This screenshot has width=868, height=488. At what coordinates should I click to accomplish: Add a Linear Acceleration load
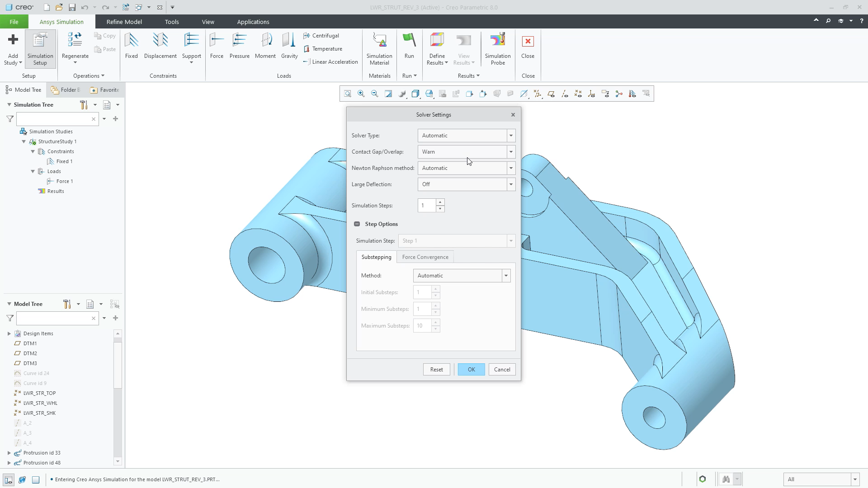tap(330, 62)
